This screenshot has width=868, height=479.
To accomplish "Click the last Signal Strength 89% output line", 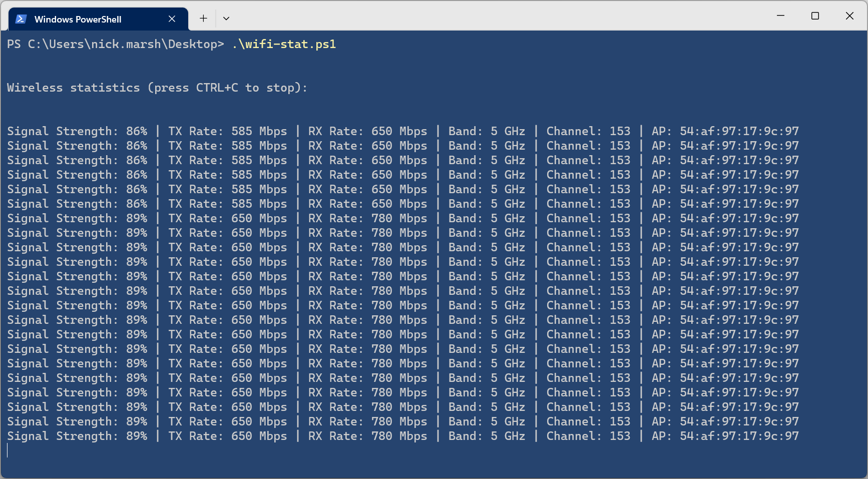I will 77,436.
